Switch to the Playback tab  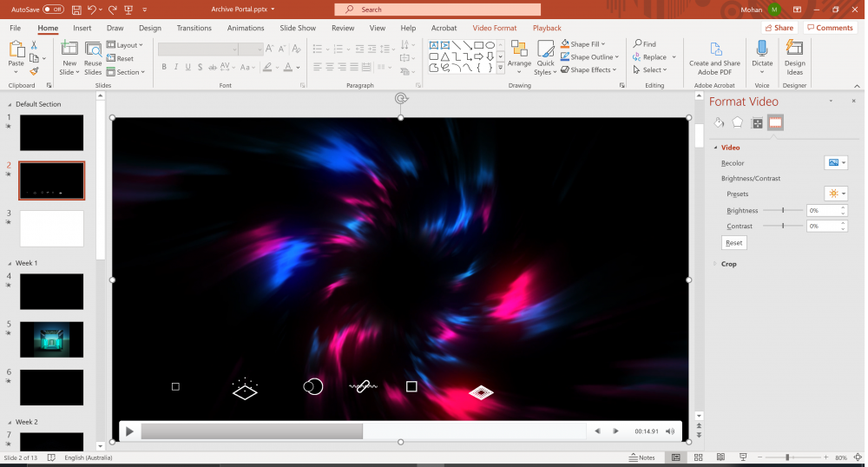(x=547, y=28)
